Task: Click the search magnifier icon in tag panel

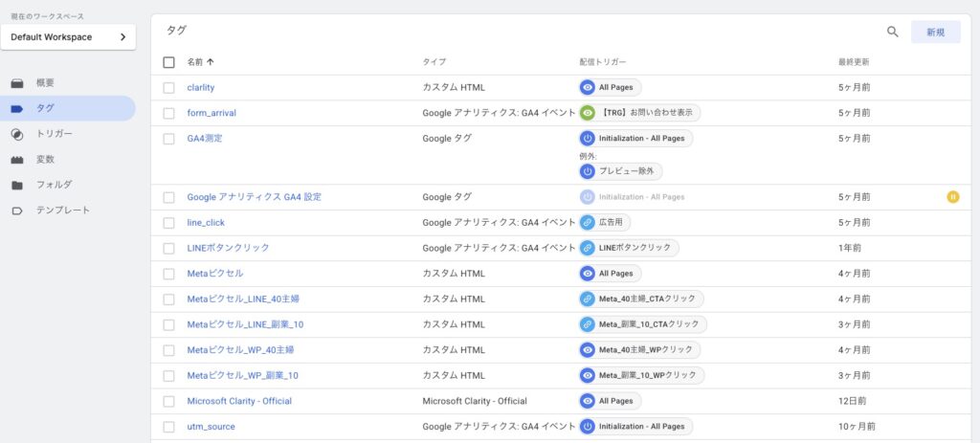Action: pyautogui.click(x=893, y=32)
